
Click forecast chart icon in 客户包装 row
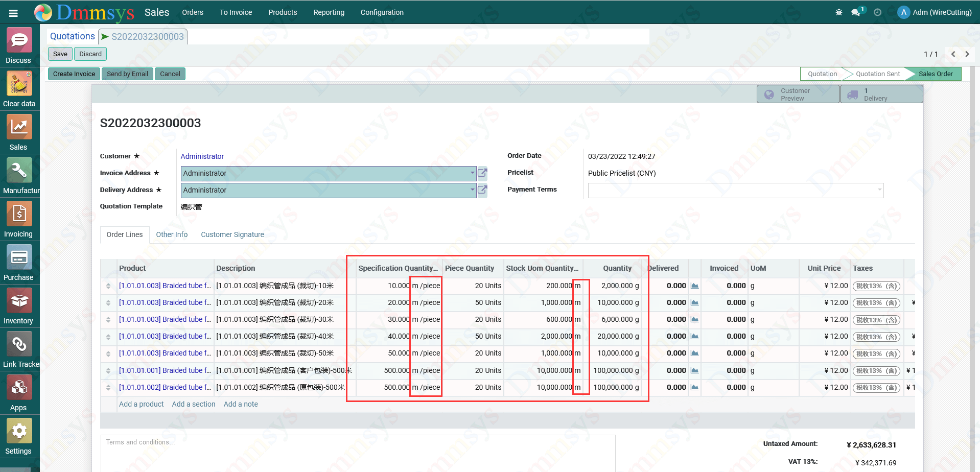click(695, 370)
